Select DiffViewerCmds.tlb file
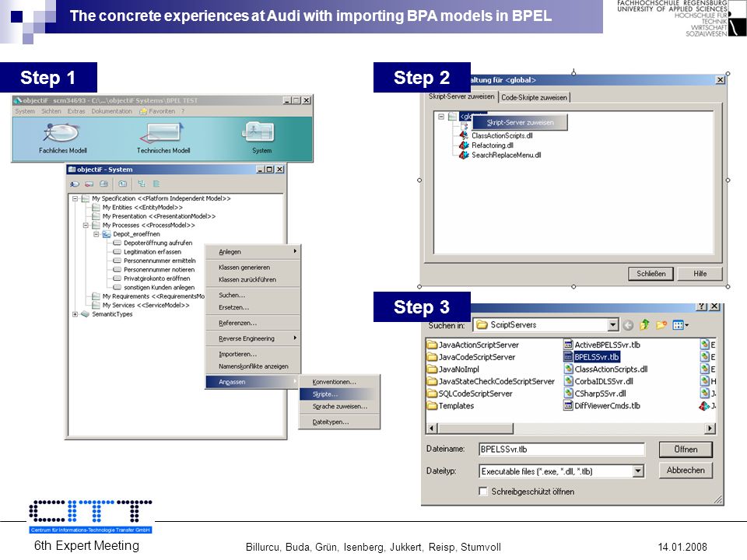This screenshot has width=747, height=560. pos(602,406)
